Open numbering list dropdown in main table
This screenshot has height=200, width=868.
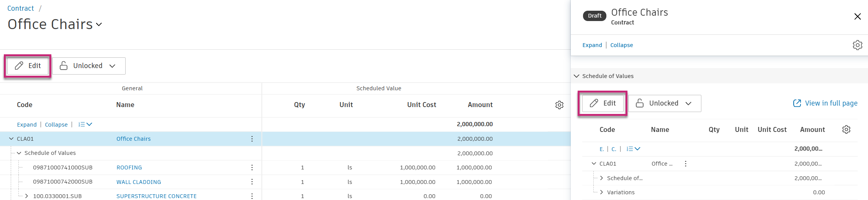pos(85,124)
